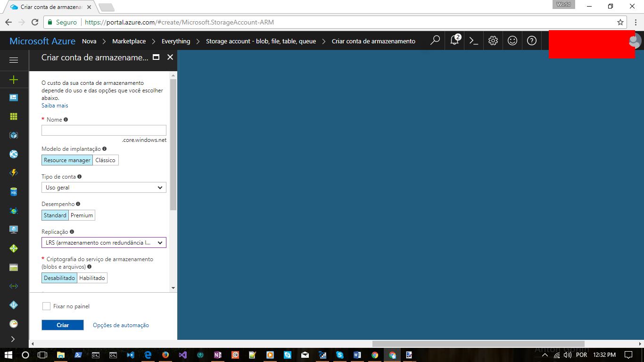Click the breadcrumb chevron after Nova
The image size is (644, 362).
point(104,41)
